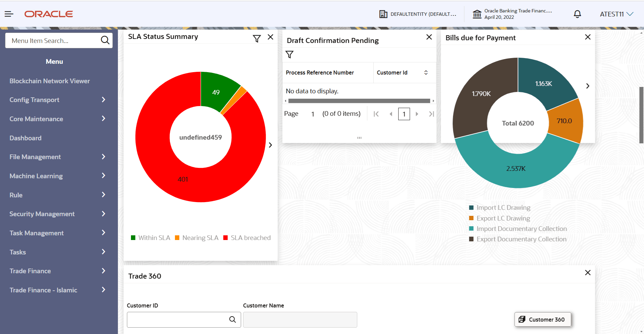Image resolution: width=644 pixels, height=334 pixels.
Task: Toggle the Nearing SLA legend item
Action: [x=197, y=238]
